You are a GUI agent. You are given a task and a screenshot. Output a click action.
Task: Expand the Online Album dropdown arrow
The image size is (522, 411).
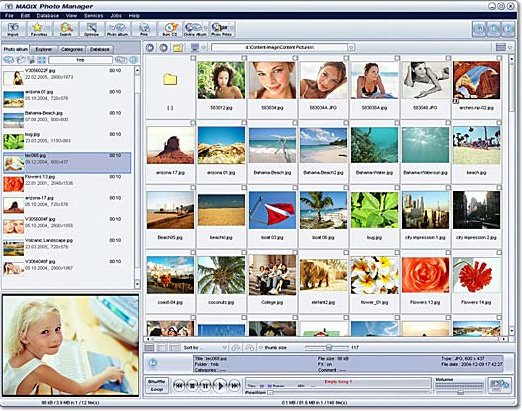tap(206, 28)
